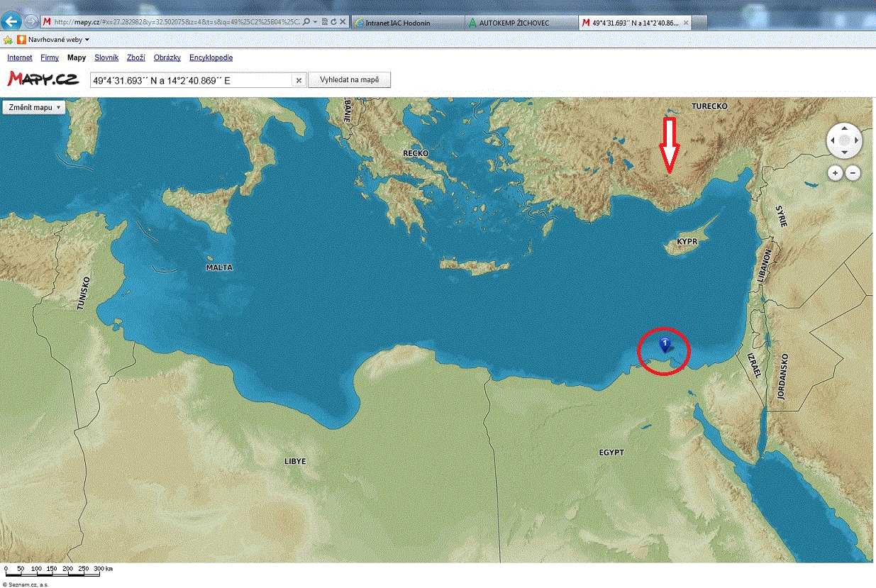Pan the map right with compass arrow
Viewport: 876px width, 588px height.
[x=856, y=141]
